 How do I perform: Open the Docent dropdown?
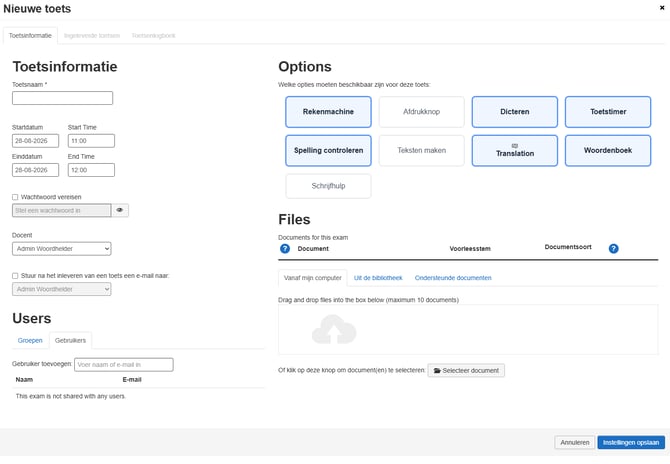62,249
